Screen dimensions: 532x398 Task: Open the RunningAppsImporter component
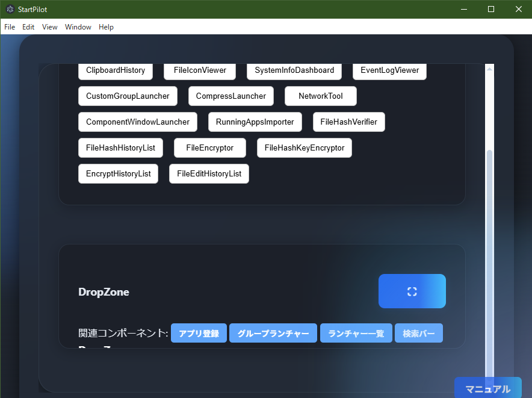[255, 122]
